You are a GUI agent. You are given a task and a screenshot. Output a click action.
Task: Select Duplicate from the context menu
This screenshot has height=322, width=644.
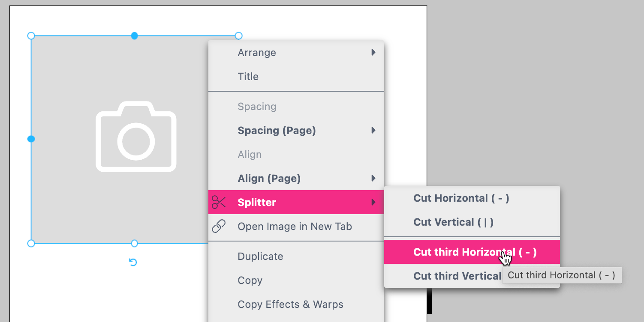pos(260,256)
